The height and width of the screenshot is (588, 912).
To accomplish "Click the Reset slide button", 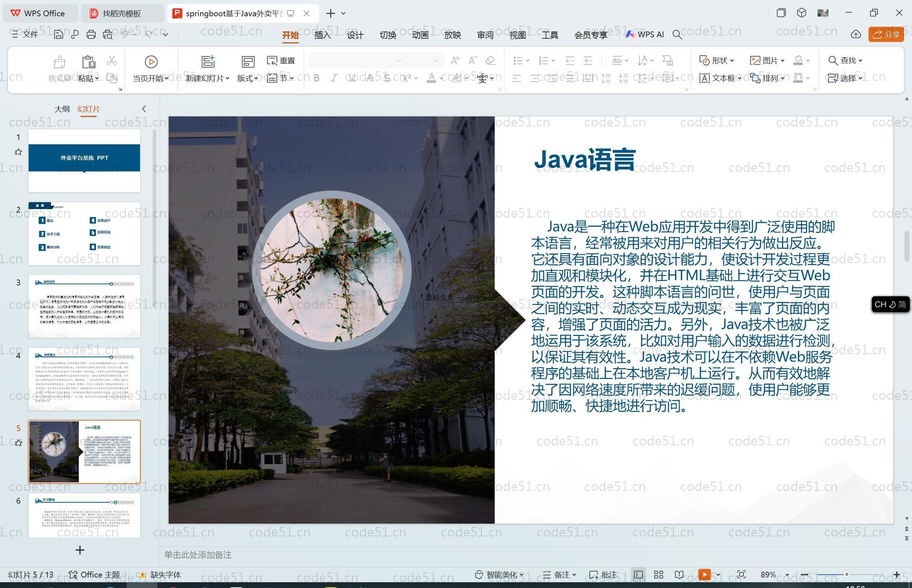I will [x=281, y=60].
